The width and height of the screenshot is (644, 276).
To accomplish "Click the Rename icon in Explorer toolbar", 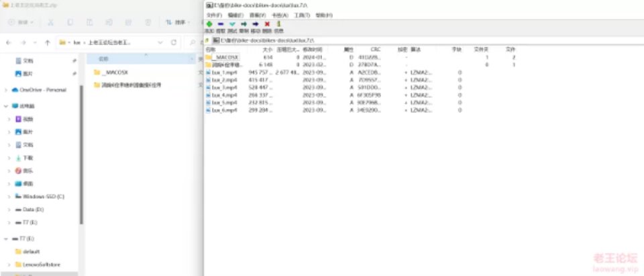I will [109, 22].
